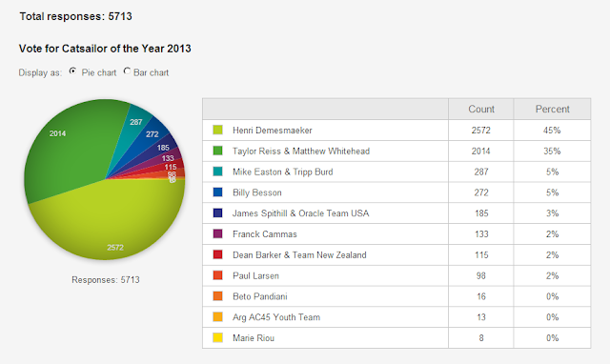Click the Henri Demesmaeker color swatch
610x364 pixels.
click(x=218, y=130)
